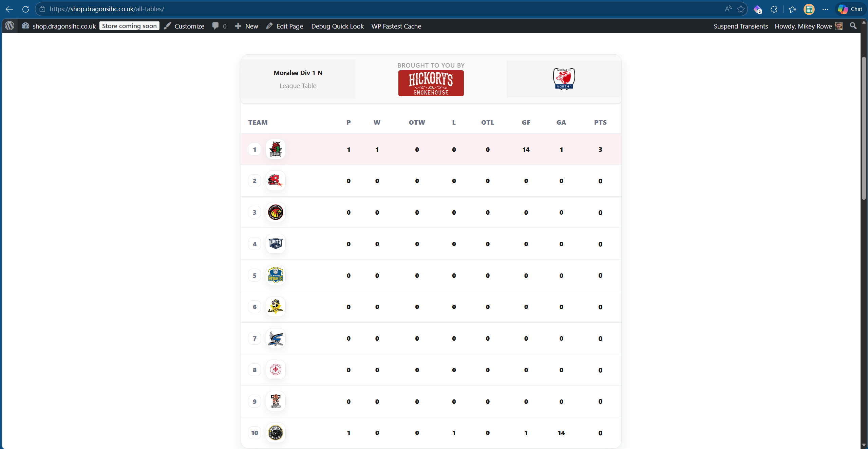Start Read Aloud from the address bar
The width and height of the screenshot is (868, 449).
click(x=728, y=9)
